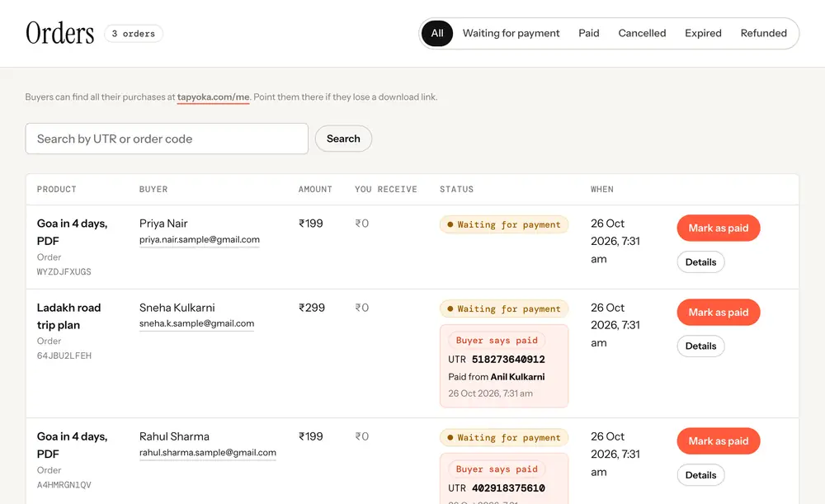Click Rahul Sharma's Waiting for payment badge
The image size is (825, 504).
(504, 438)
